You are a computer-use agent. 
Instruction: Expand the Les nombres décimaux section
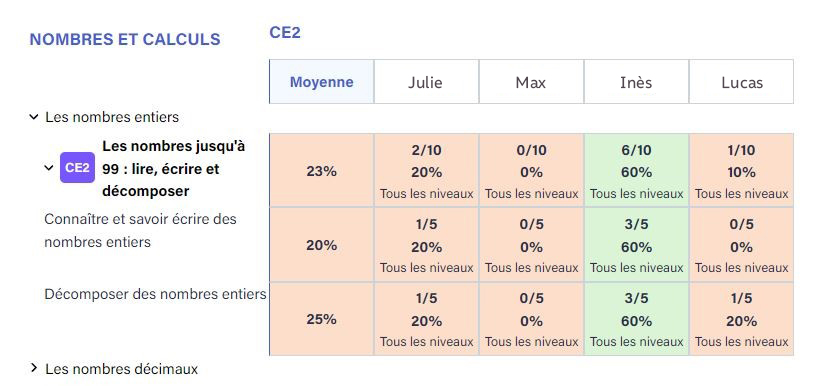pyautogui.click(x=34, y=368)
